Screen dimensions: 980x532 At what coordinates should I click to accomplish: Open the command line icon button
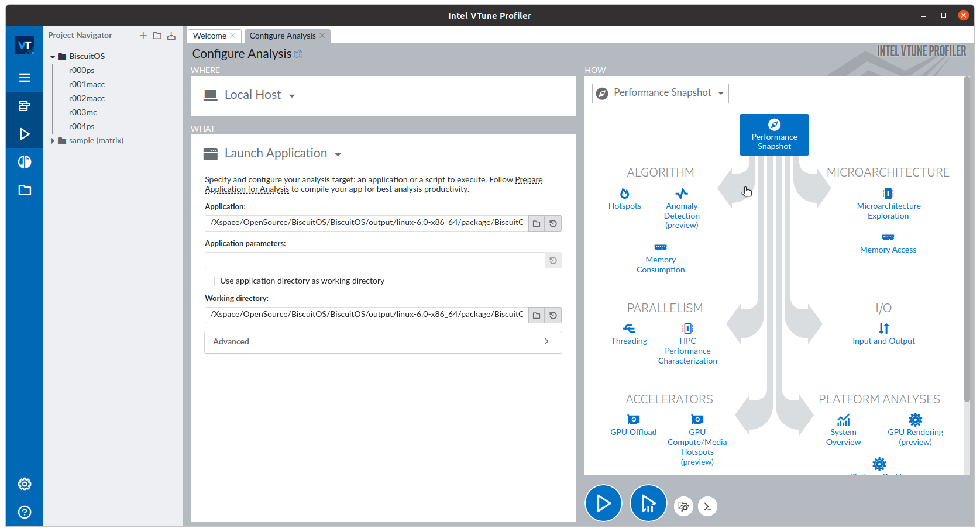click(x=707, y=506)
